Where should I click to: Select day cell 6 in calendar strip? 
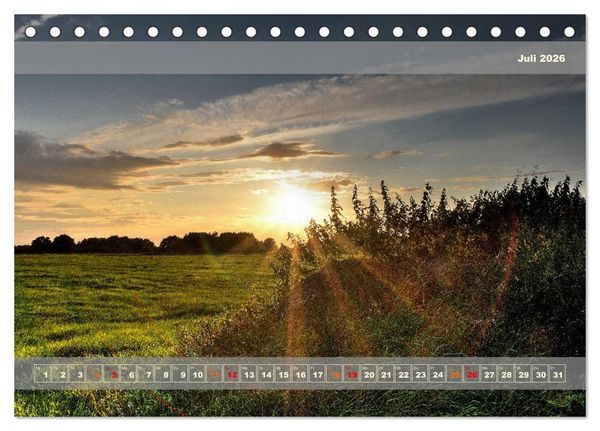129,374
